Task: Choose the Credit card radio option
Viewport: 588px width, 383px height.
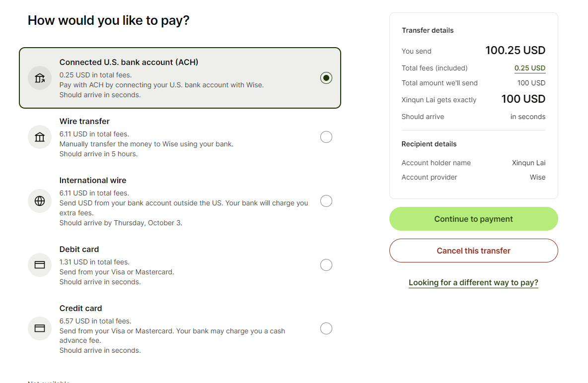Action: [326, 328]
